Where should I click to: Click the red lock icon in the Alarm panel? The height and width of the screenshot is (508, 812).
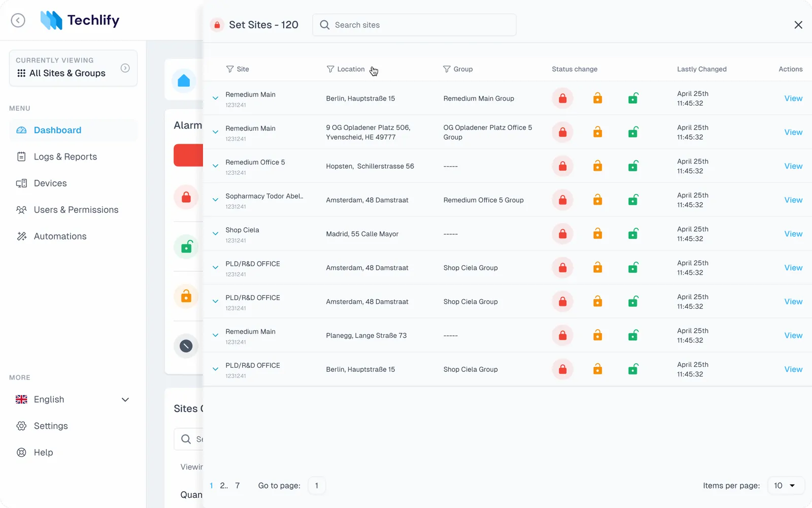(x=186, y=197)
